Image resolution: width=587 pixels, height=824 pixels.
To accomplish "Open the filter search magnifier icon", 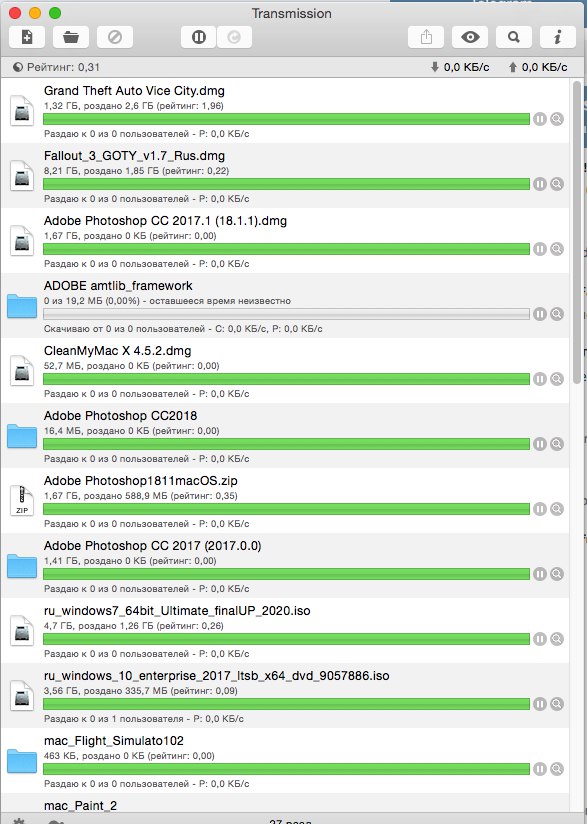I will coord(514,37).
